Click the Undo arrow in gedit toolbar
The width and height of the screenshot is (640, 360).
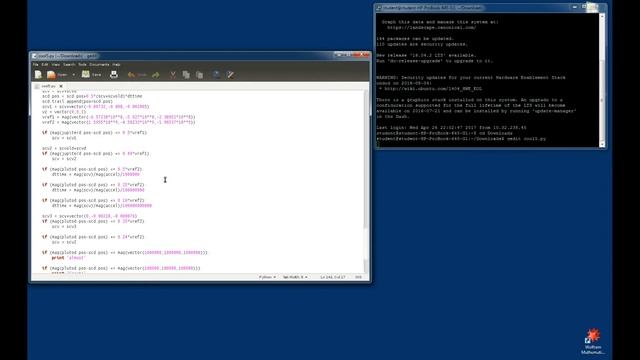131,75
